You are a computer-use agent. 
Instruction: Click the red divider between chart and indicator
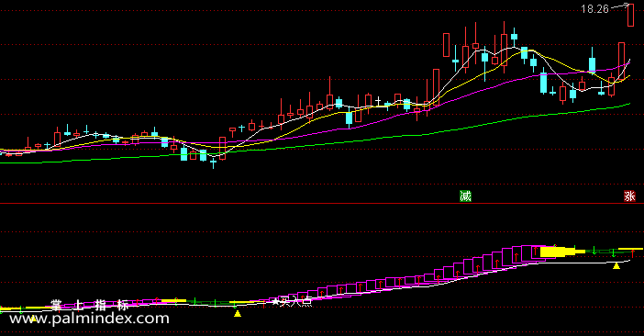(x=322, y=203)
